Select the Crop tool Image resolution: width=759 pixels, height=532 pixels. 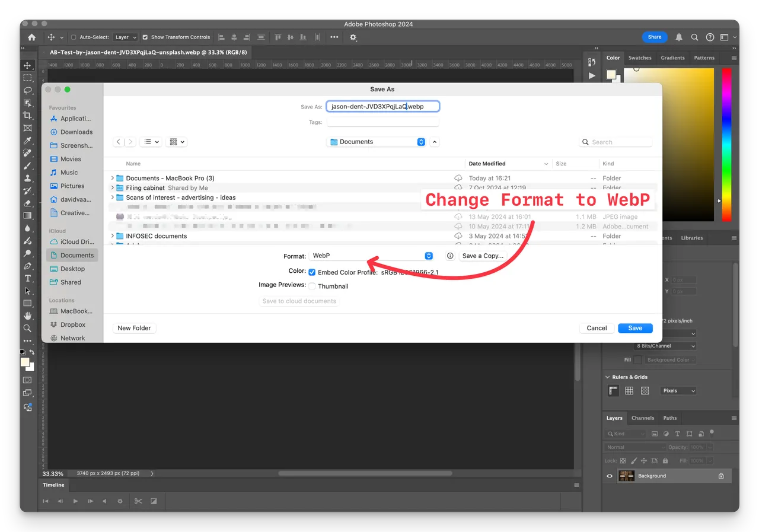tap(27, 115)
